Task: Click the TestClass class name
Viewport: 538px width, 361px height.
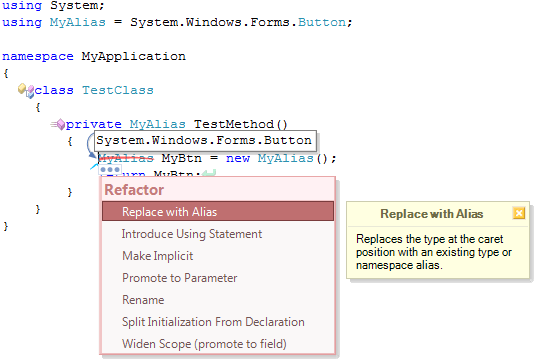Action: coord(118,90)
